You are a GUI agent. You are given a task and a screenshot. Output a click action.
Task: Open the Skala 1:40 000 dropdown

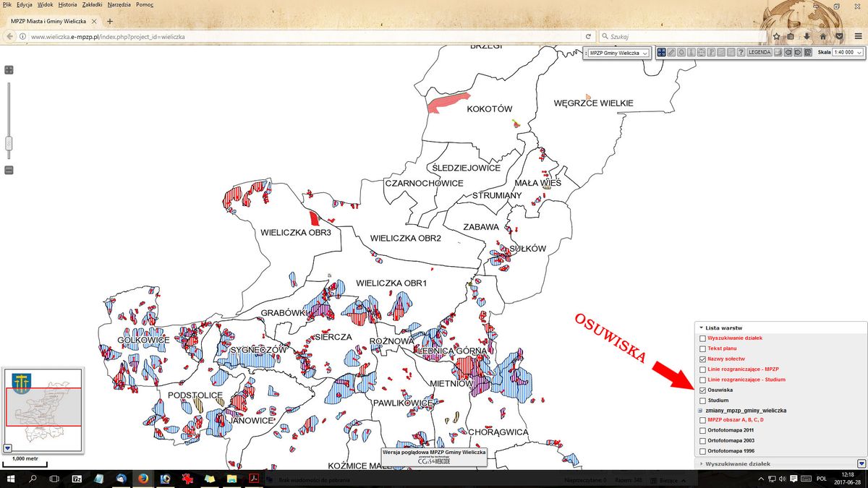pyautogui.click(x=848, y=53)
